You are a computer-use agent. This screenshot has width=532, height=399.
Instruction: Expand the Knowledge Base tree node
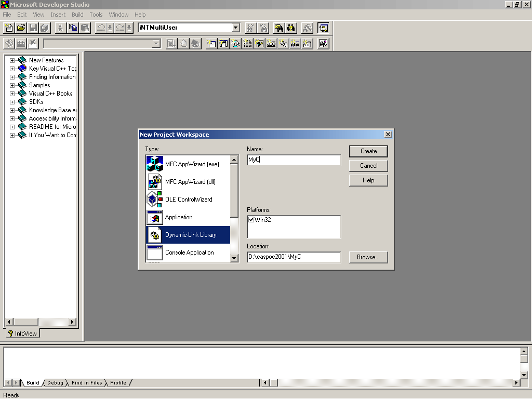coord(12,110)
